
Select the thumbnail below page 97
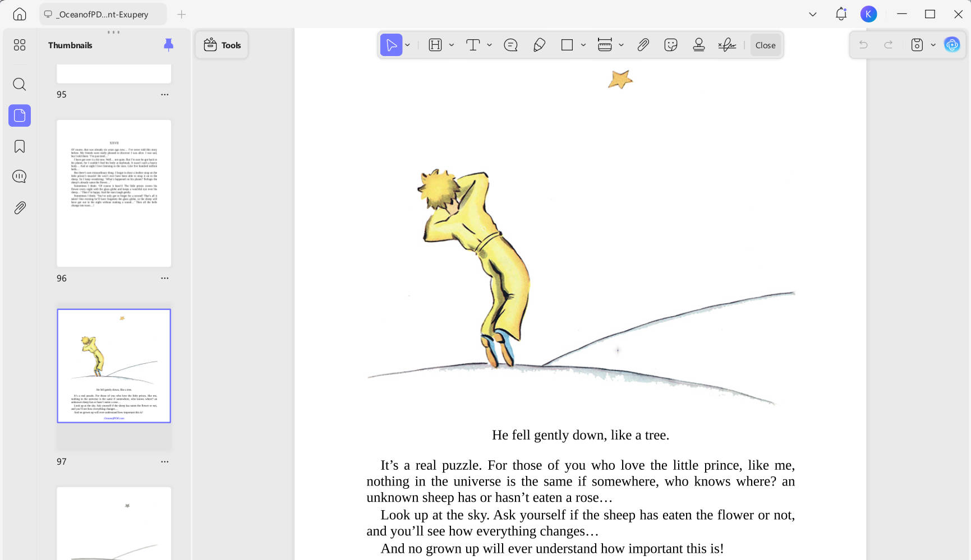point(114,523)
